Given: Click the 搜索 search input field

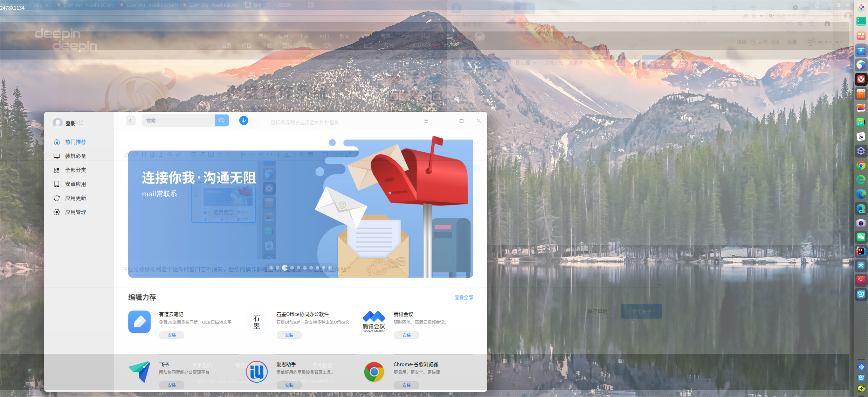Looking at the screenshot, I should (178, 120).
